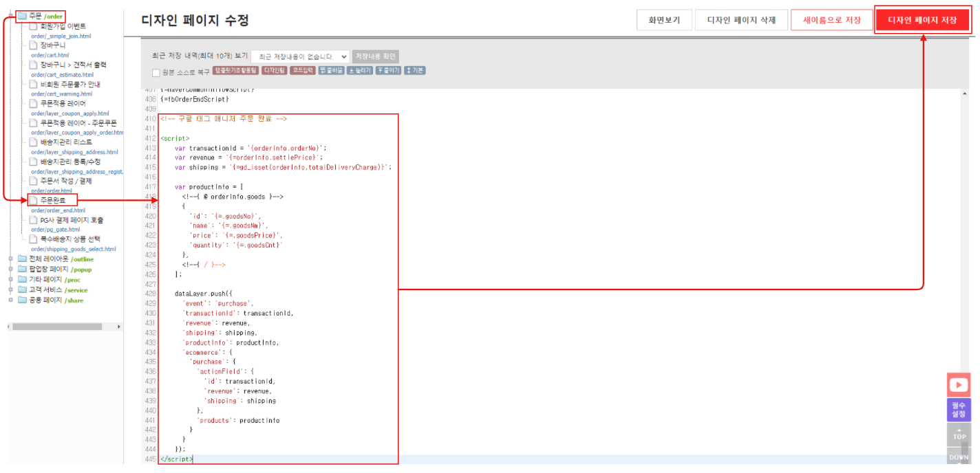This screenshot has height=473, width=980.
Task: Click 줄이기 to shrink the editor
Action: click(388, 70)
